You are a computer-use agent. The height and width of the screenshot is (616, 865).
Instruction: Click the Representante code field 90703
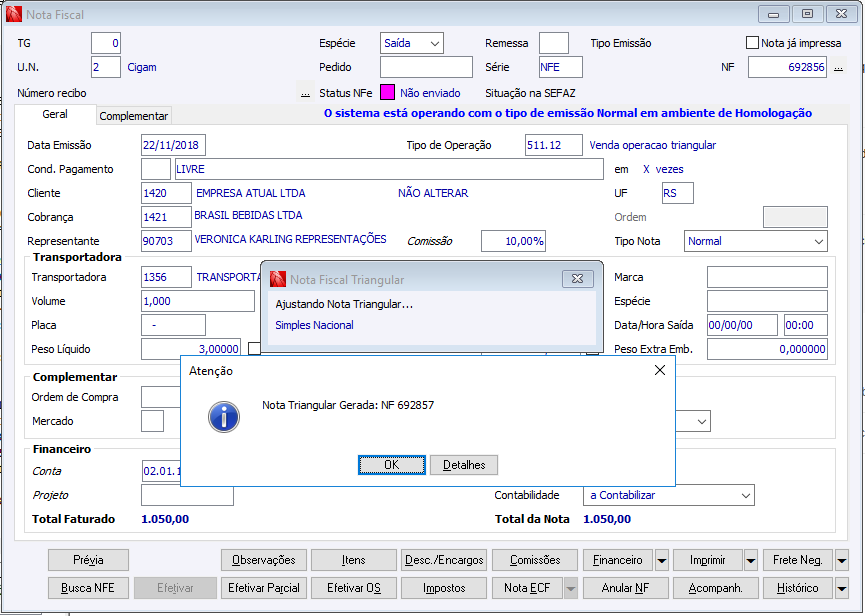pyautogui.click(x=166, y=242)
